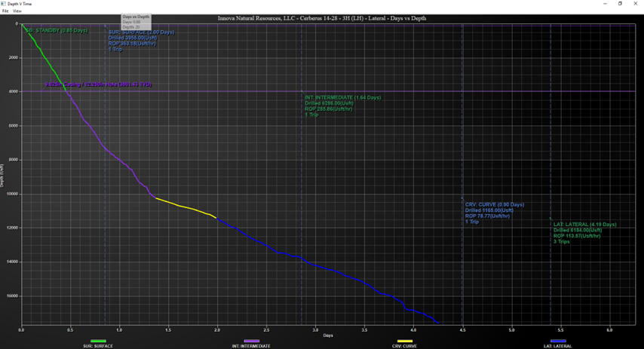Click the blue LAT: LATERAL legend swatch
The width and height of the screenshot is (644, 349).
pyautogui.click(x=557, y=341)
